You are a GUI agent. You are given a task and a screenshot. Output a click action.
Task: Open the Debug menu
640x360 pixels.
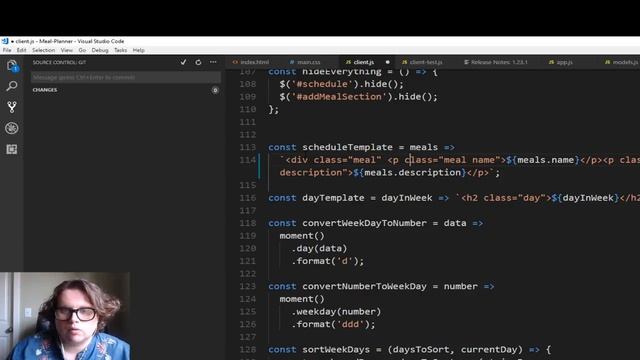[100, 50]
